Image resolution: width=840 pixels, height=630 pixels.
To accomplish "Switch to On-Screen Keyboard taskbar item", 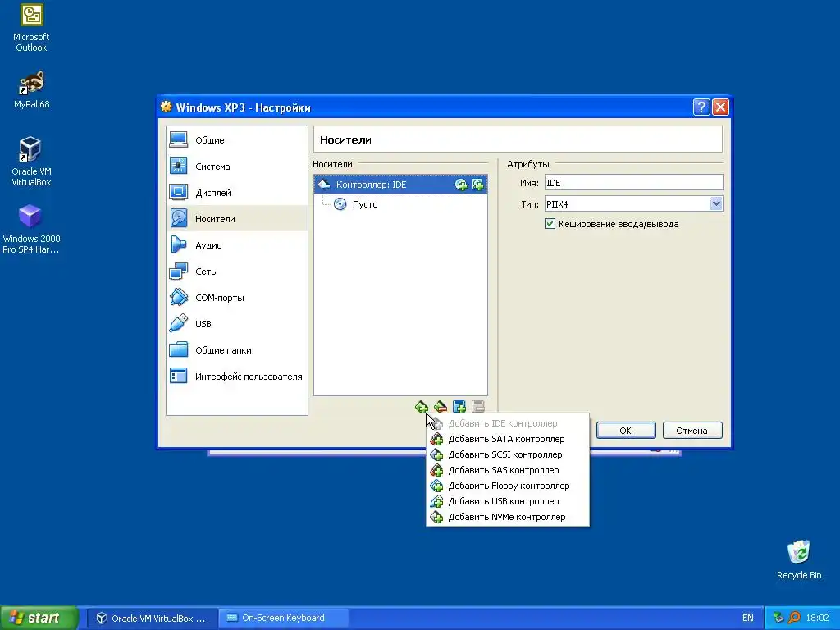I will tap(283, 619).
